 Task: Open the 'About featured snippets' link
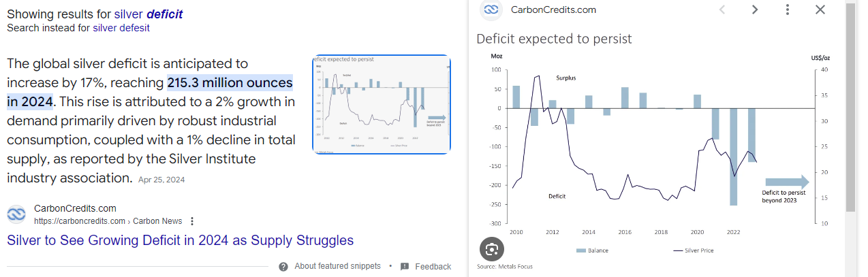pyautogui.click(x=337, y=266)
